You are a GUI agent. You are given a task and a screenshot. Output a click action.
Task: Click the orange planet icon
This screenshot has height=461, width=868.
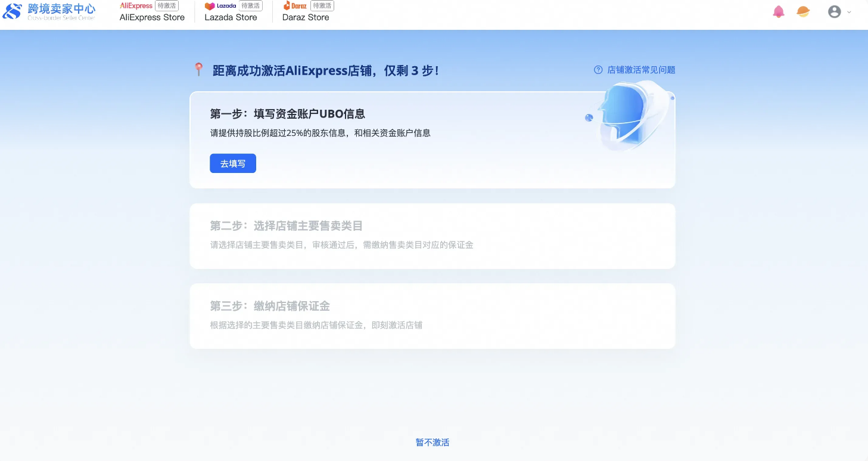click(804, 11)
